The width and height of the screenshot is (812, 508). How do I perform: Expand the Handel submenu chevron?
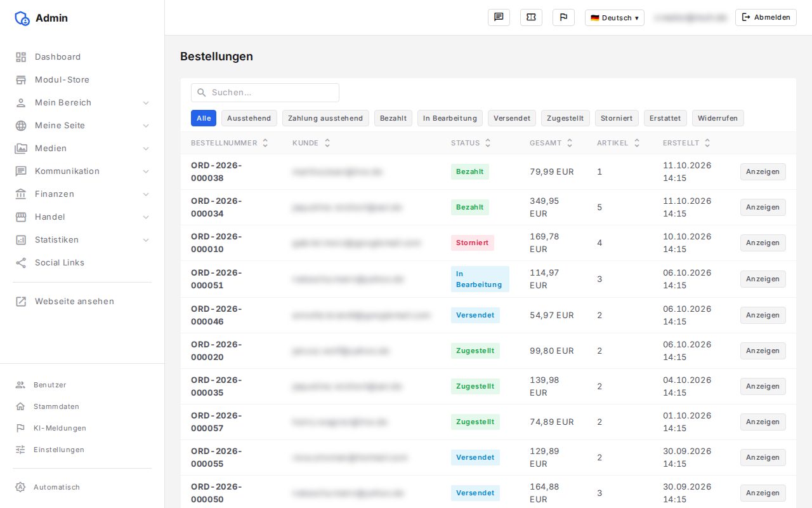(x=146, y=217)
